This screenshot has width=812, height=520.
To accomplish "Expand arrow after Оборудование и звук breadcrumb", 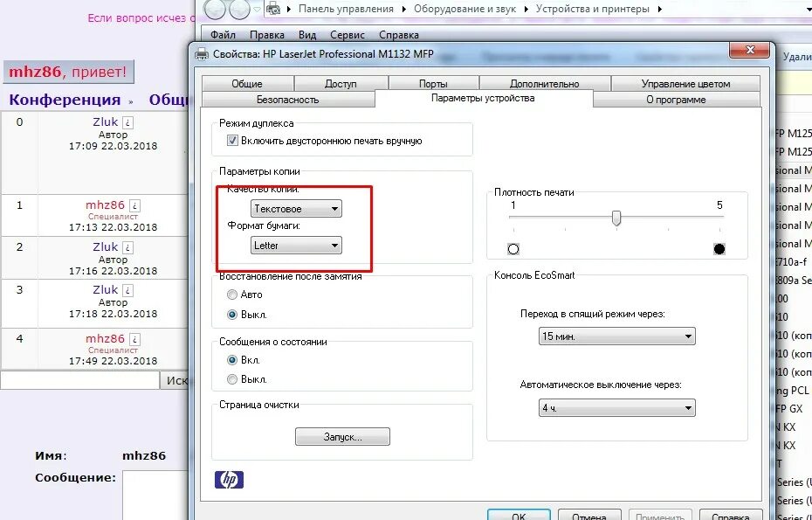I will (526, 9).
